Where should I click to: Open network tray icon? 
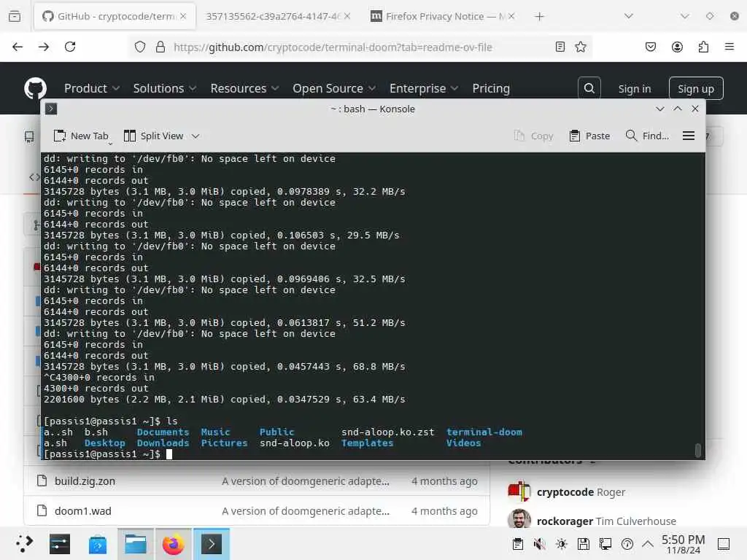coord(605,544)
